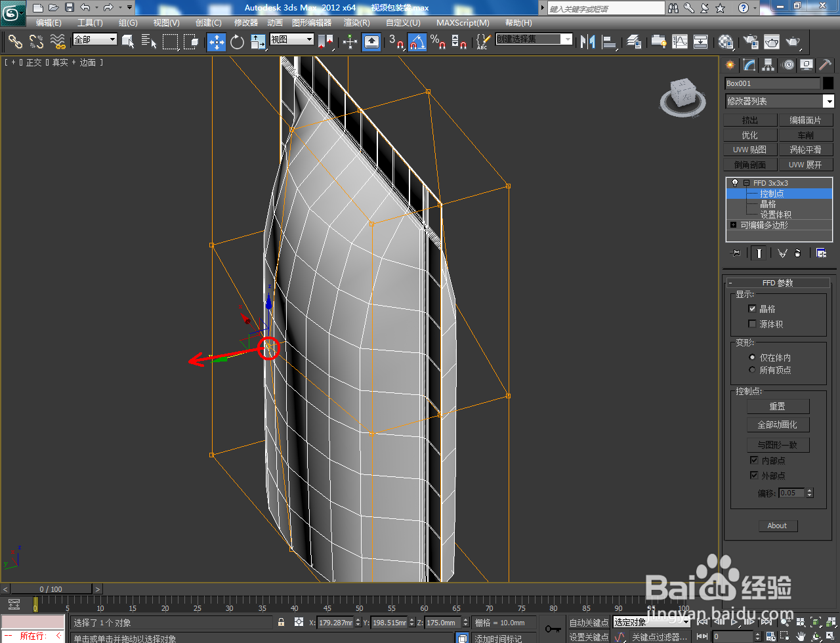Viewport: 840px width, 643px height.
Task: Click the Mirror tool icon
Action: pyautogui.click(x=588, y=42)
